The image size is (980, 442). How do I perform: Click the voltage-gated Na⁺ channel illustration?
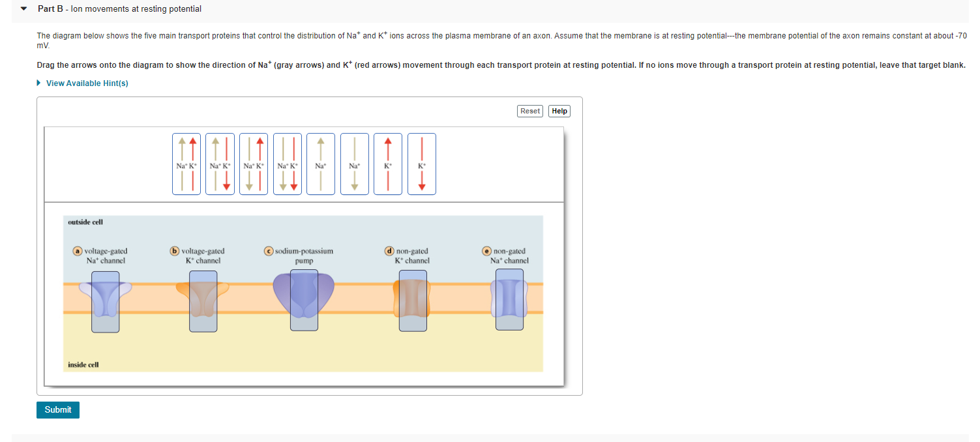(106, 303)
